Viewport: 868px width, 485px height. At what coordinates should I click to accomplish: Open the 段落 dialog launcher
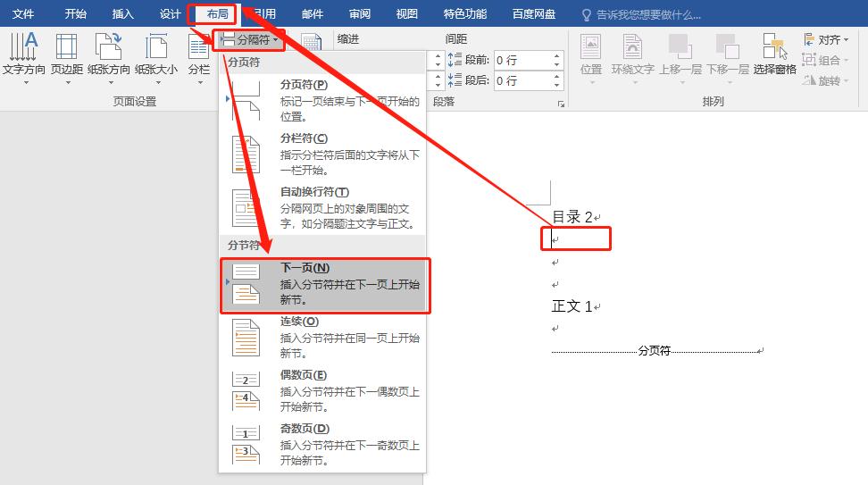click(561, 104)
